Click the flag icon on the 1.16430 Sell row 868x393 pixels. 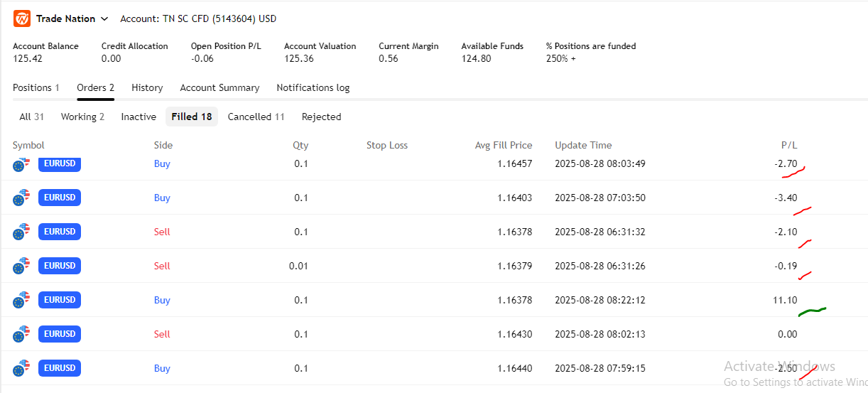[x=21, y=334]
